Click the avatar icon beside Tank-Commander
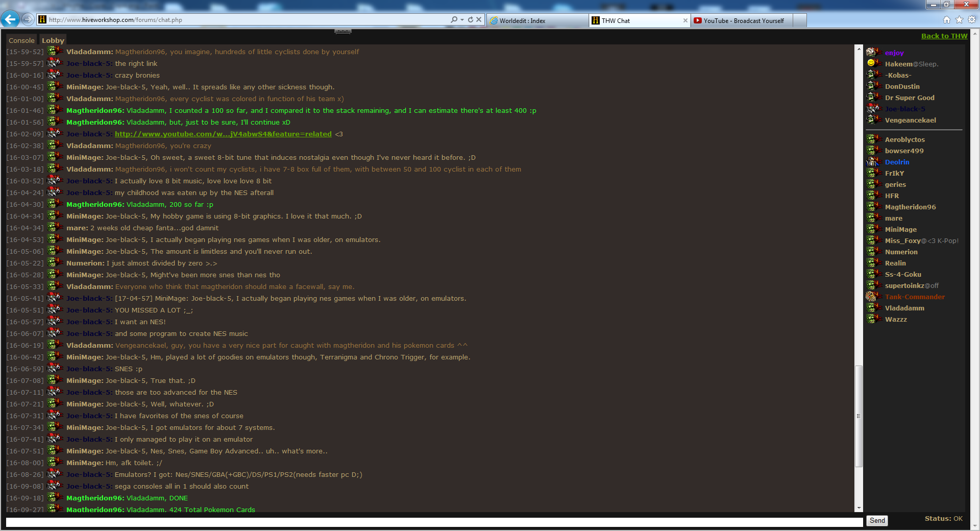The image size is (980, 531). coord(874,296)
